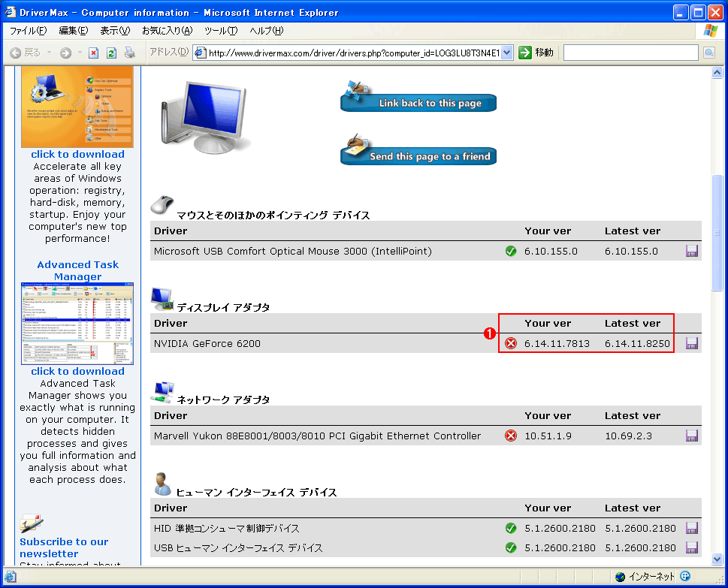Click the first 'click to download' link under orange ad
Screen dimensions: 728x588
(x=77, y=154)
